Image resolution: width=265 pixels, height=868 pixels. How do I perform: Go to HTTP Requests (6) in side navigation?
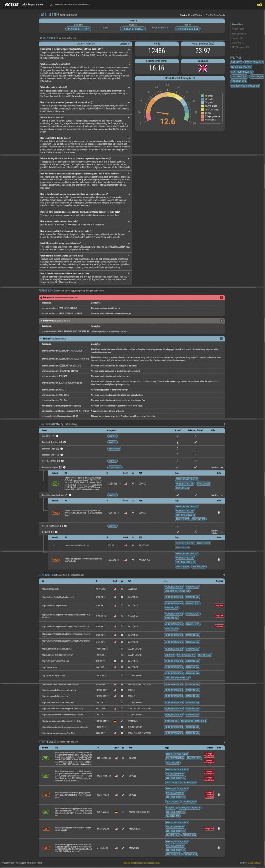240,47
